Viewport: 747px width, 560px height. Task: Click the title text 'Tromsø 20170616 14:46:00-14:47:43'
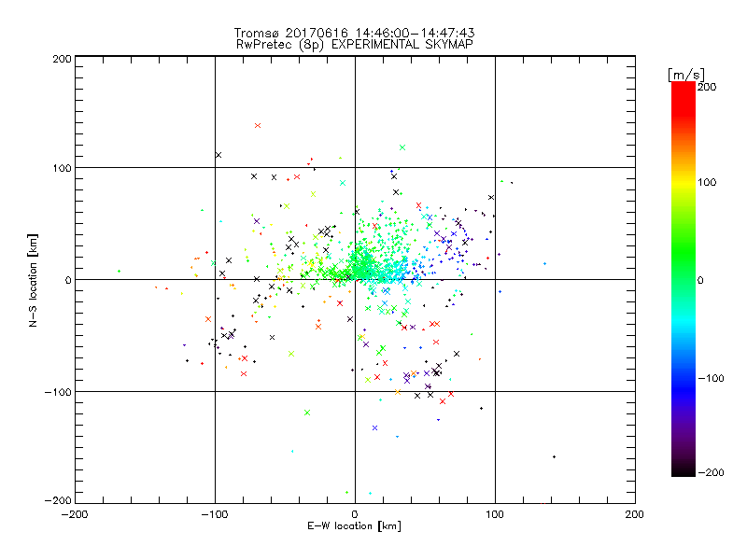(x=354, y=33)
